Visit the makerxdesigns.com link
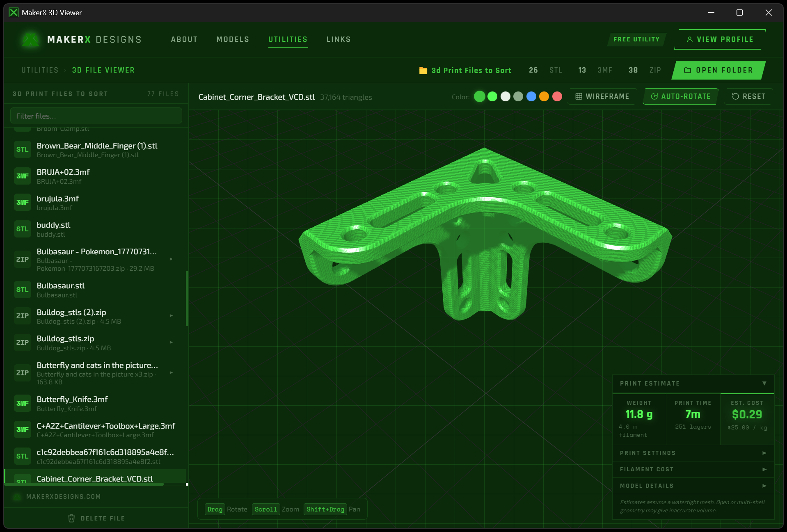This screenshot has height=532, width=787. coord(64,497)
